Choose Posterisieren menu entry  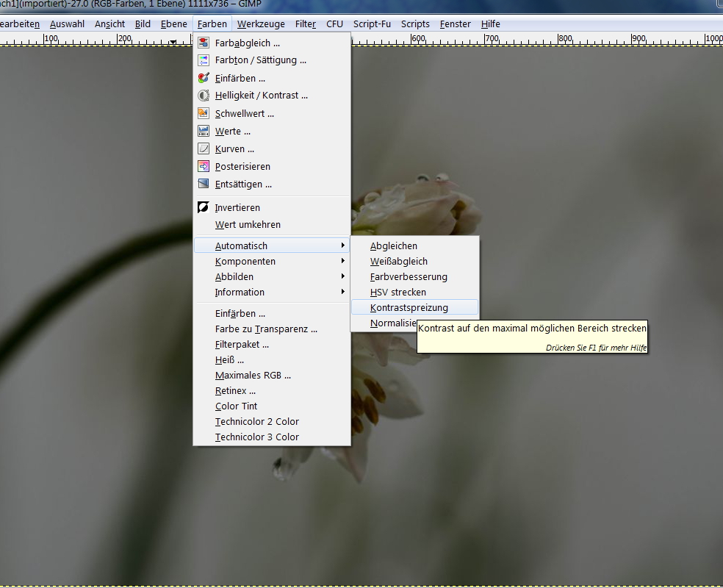pos(272,166)
